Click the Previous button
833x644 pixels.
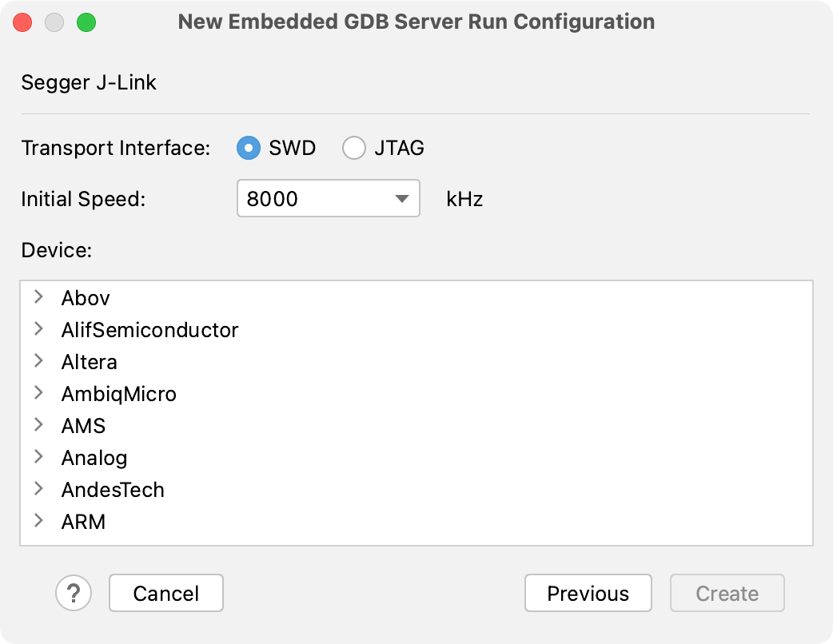588,594
